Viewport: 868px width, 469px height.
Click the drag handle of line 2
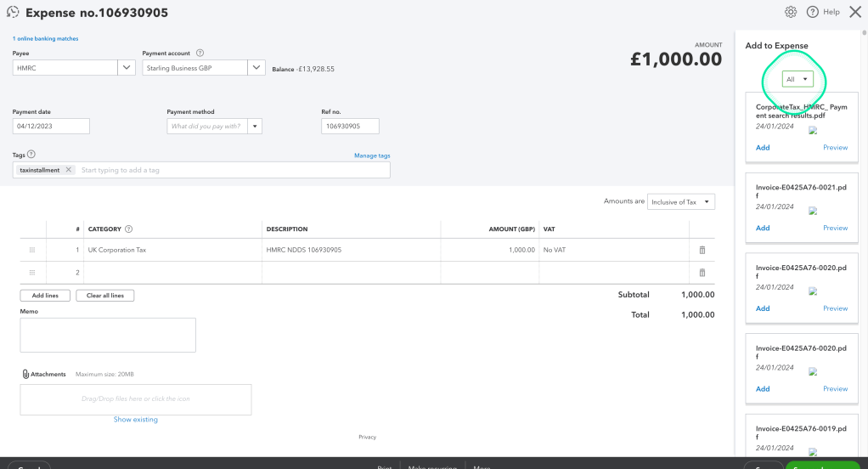tap(32, 273)
